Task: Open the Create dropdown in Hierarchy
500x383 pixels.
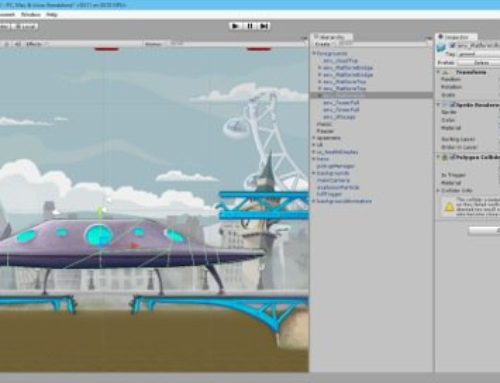Action: click(x=324, y=44)
